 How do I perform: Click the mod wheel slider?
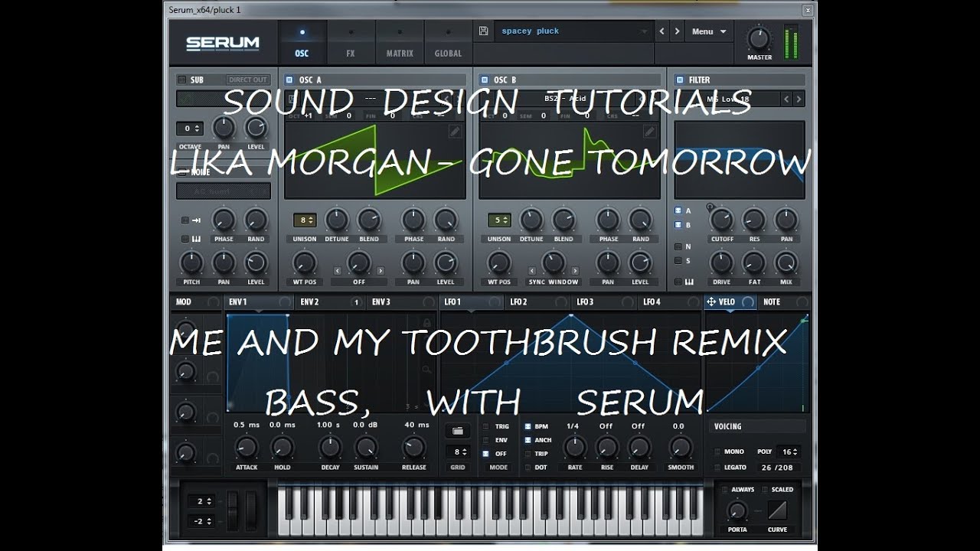(250, 511)
